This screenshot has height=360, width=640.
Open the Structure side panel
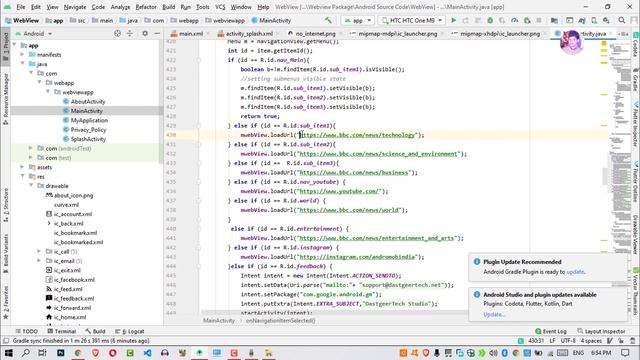click(6, 205)
